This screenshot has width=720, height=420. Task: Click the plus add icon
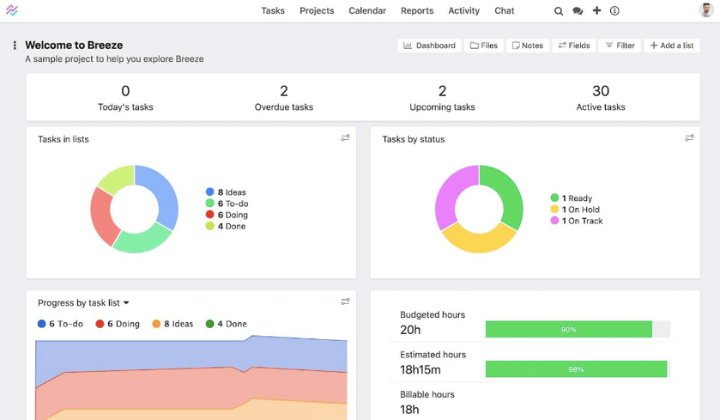(597, 11)
